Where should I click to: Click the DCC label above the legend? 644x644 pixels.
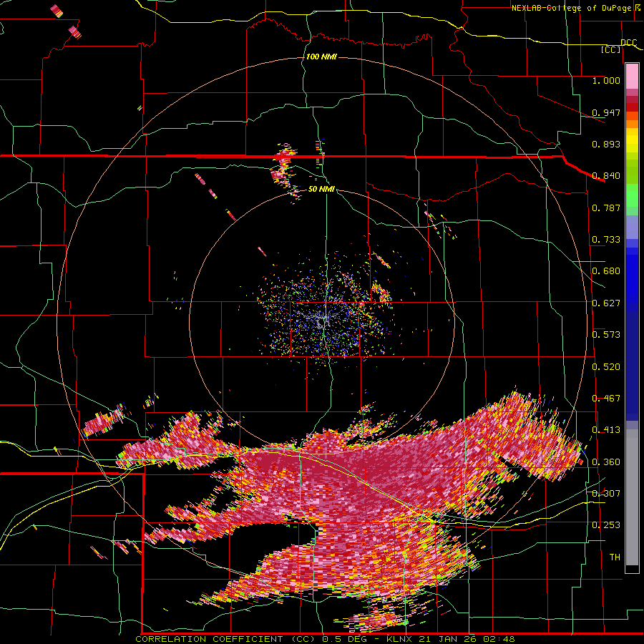pyautogui.click(x=628, y=43)
